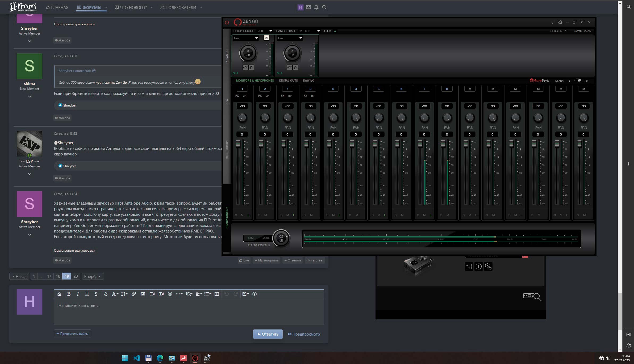Open Microsoft Edge from taskbar
This screenshot has height=364, width=634.
(x=160, y=358)
